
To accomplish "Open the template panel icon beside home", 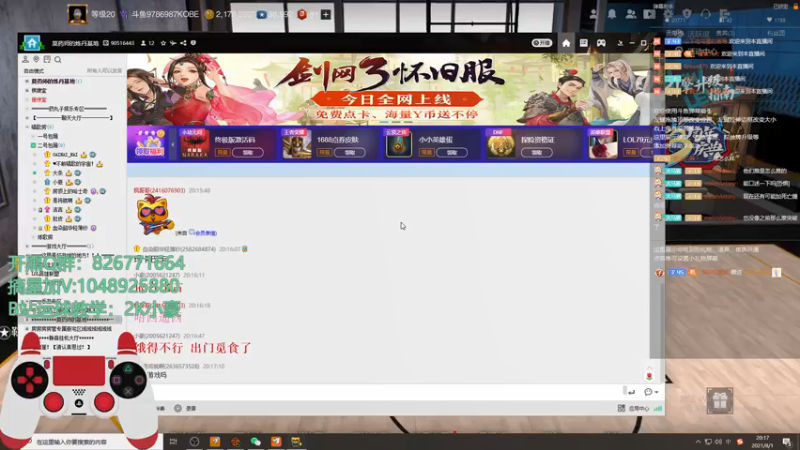I will point(583,43).
